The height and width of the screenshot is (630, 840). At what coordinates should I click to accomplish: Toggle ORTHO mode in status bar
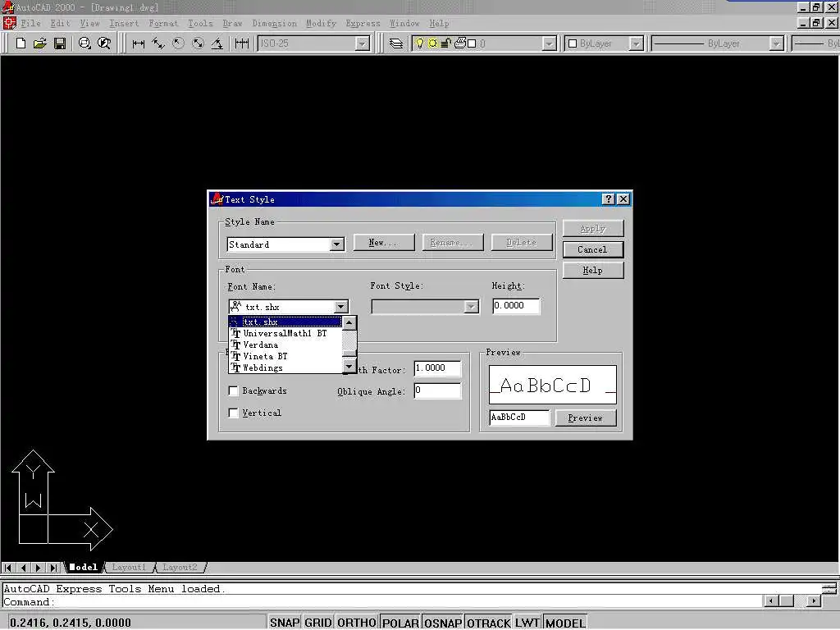357,623
